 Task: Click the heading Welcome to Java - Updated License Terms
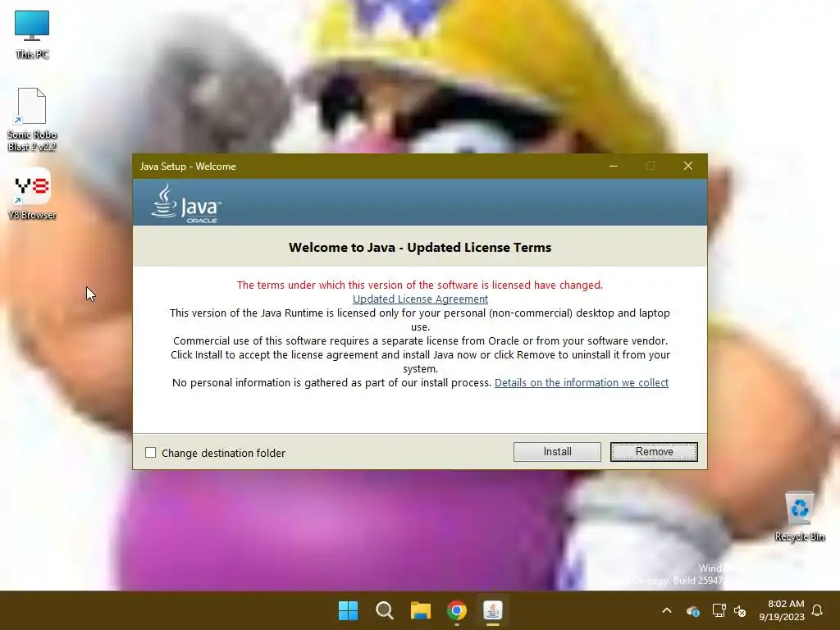[x=420, y=247]
